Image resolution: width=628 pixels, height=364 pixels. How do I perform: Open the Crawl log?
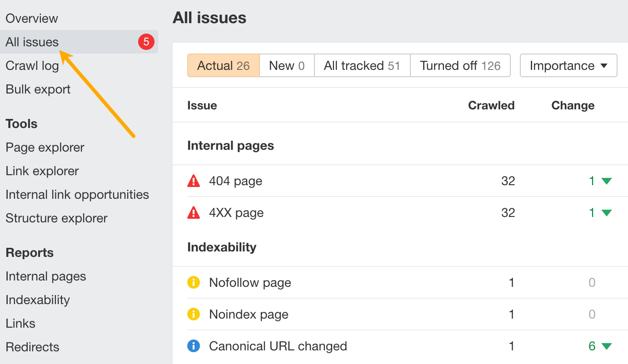(32, 65)
